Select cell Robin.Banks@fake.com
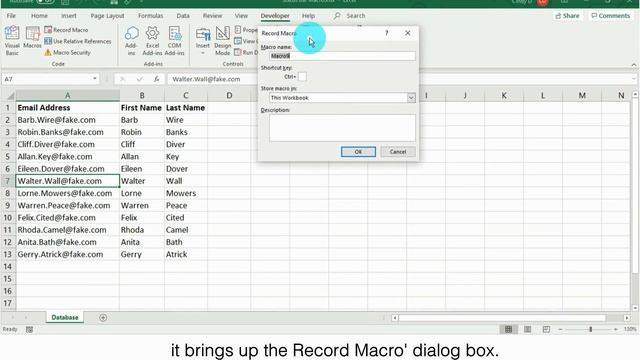 point(67,132)
